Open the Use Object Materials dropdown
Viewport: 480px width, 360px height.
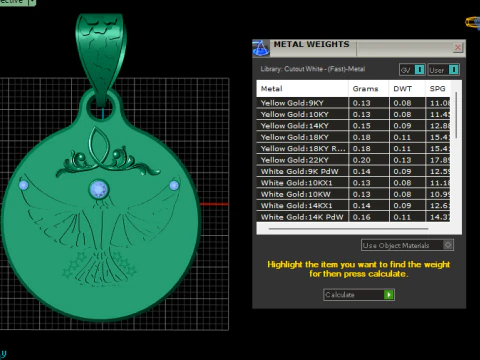407,245
